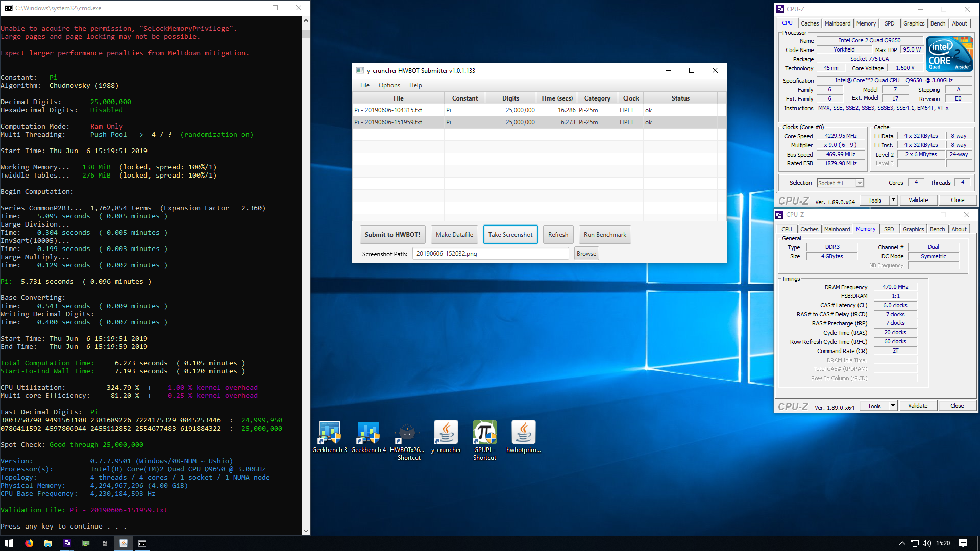
Task: Click Close button in lower CPU-Z
Action: click(x=957, y=406)
